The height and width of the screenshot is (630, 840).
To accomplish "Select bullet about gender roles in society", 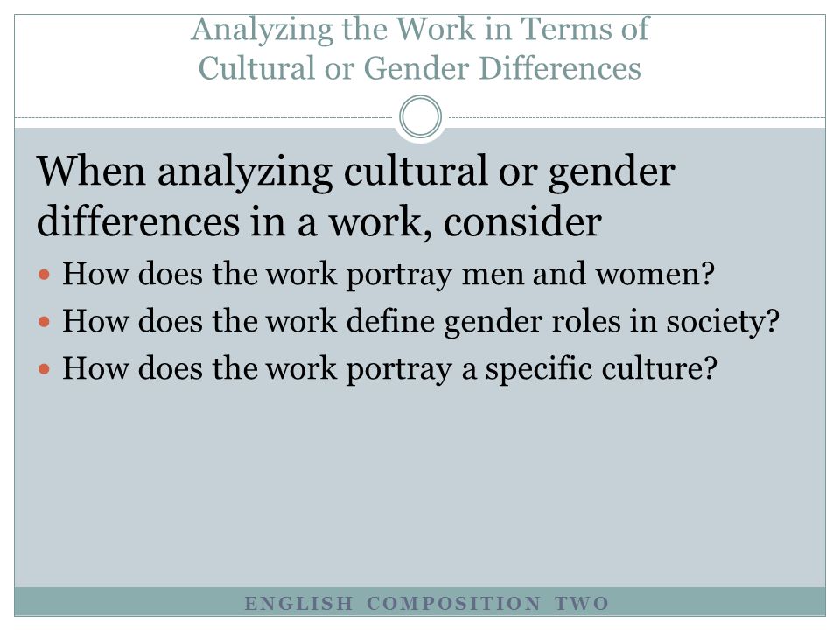I will (421, 321).
